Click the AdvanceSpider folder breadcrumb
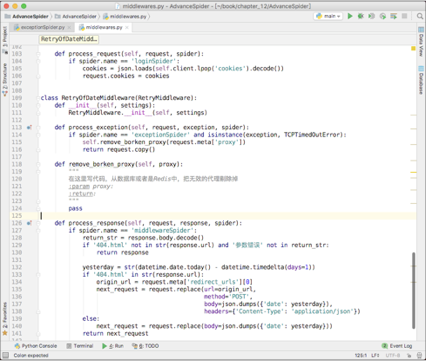The width and height of the screenshot is (426, 361). (76, 16)
